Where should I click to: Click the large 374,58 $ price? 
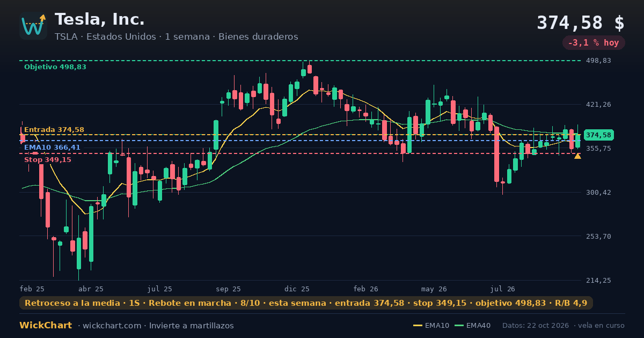point(581,23)
